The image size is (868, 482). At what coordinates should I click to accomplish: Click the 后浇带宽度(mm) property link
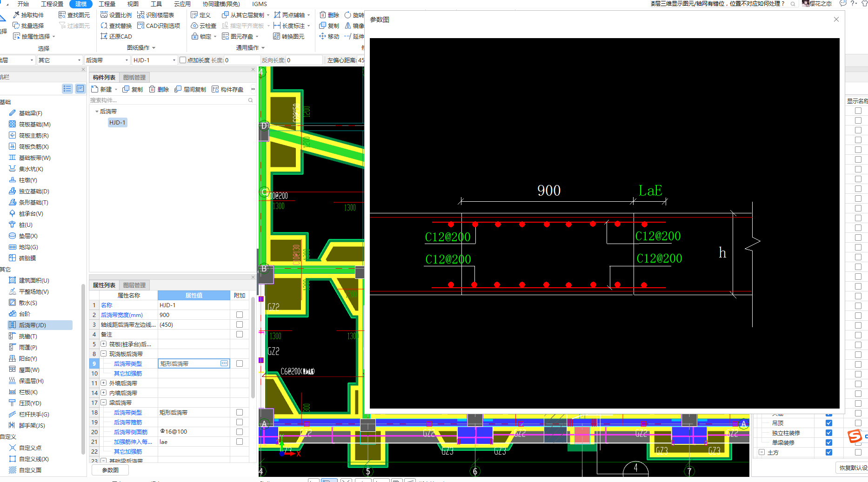pos(122,315)
